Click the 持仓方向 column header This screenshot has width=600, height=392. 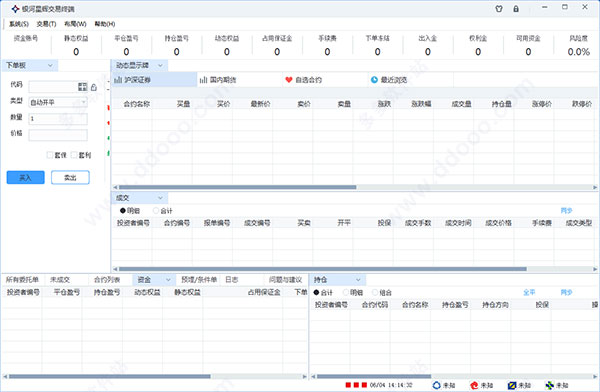tap(495, 305)
